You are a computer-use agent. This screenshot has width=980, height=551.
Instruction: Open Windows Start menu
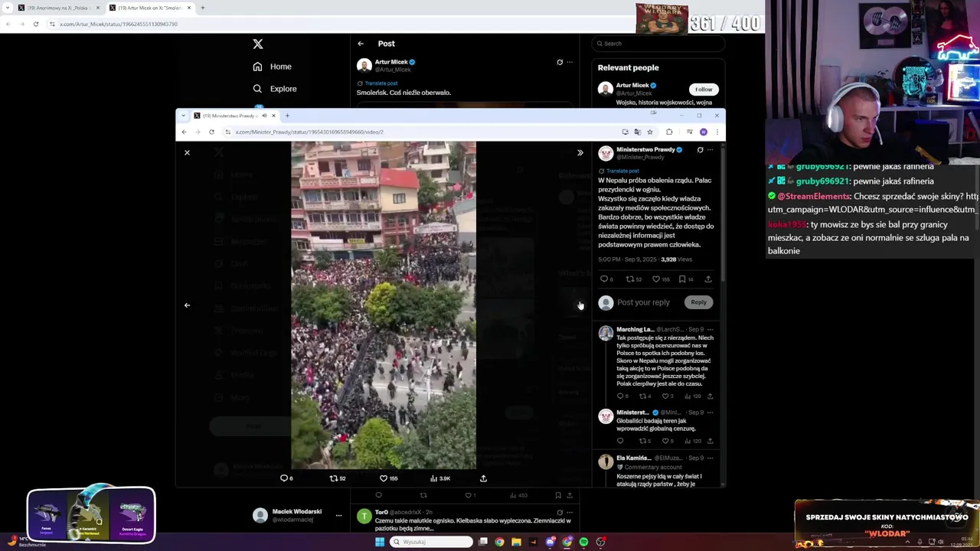379,542
